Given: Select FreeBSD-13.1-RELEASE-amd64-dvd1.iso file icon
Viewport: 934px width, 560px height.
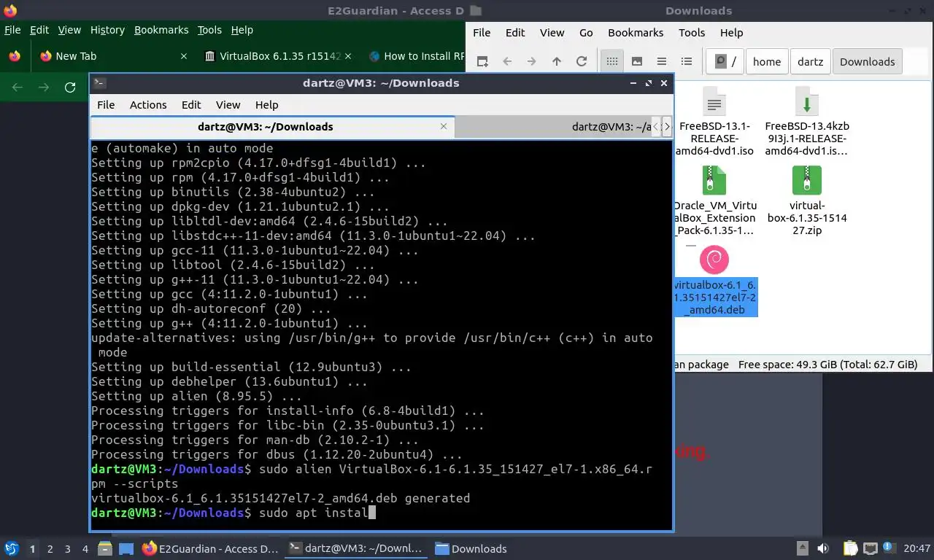Looking at the screenshot, I should 714,103.
